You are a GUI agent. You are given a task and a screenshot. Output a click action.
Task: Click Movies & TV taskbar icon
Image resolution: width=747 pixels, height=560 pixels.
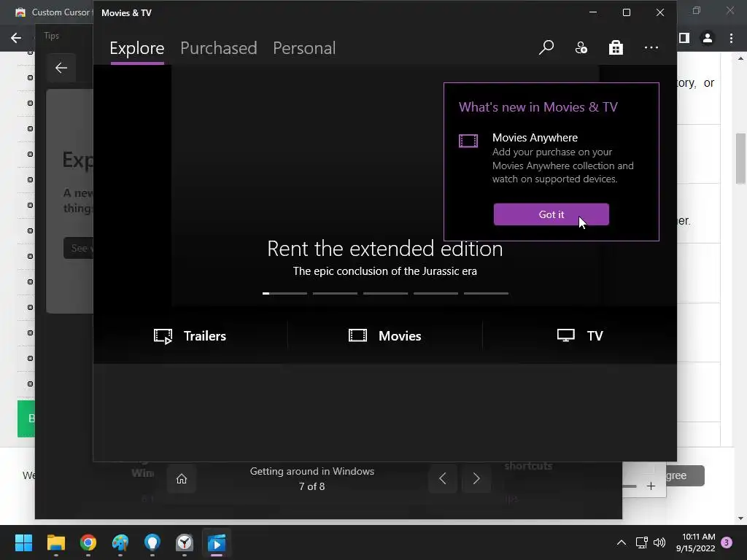pyautogui.click(x=217, y=542)
